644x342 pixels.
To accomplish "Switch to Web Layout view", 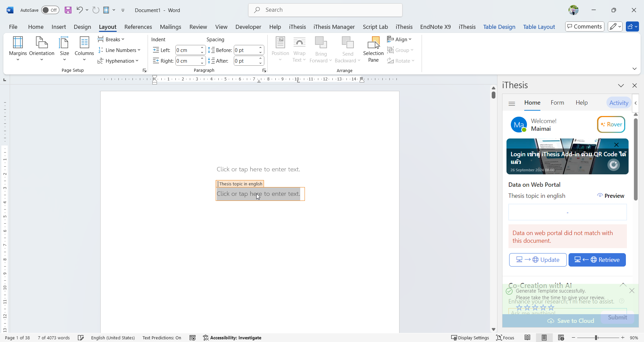I will (x=561, y=338).
